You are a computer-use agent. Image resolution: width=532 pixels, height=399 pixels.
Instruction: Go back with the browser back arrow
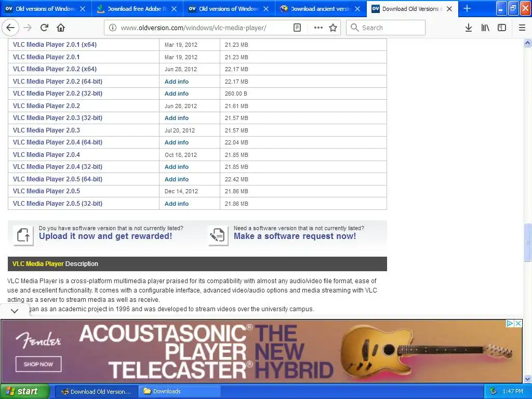(x=10, y=28)
